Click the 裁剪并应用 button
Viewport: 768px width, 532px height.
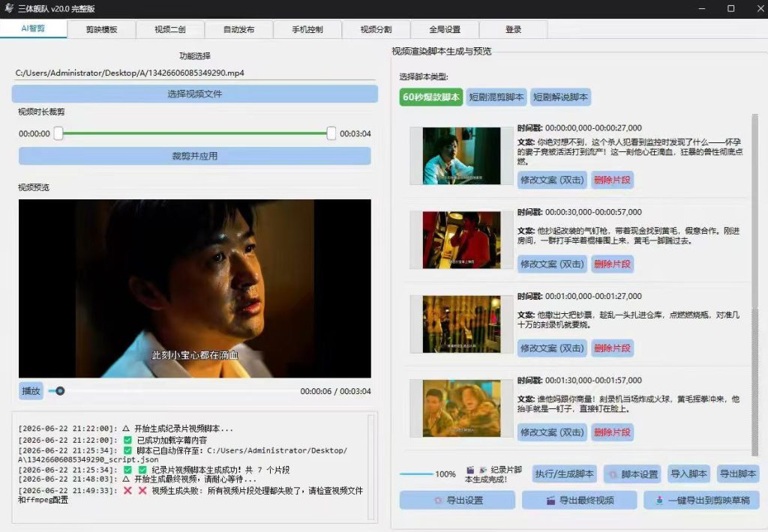[x=195, y=156]
